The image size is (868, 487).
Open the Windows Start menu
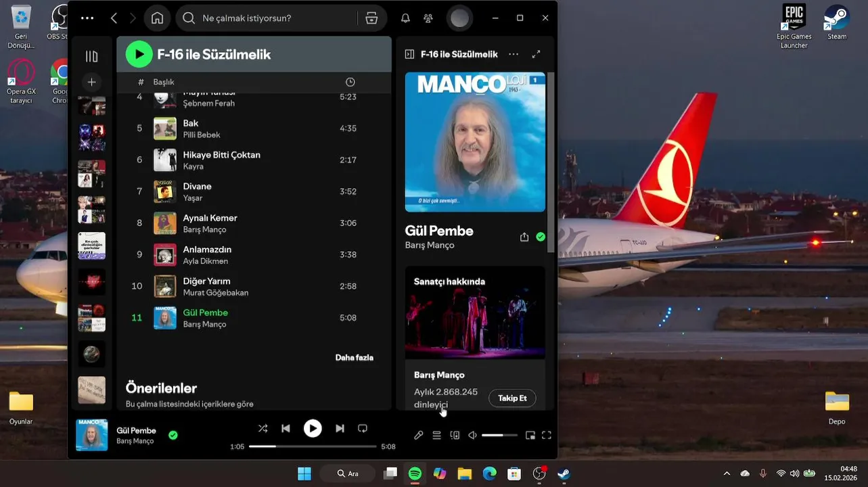(304, 473)
